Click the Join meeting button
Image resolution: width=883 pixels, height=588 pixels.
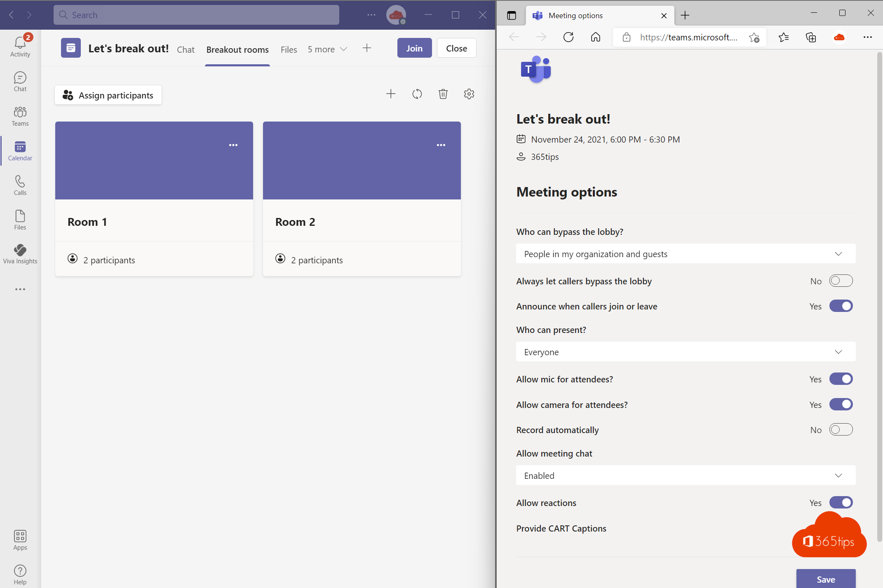click(x=413, y=48)
